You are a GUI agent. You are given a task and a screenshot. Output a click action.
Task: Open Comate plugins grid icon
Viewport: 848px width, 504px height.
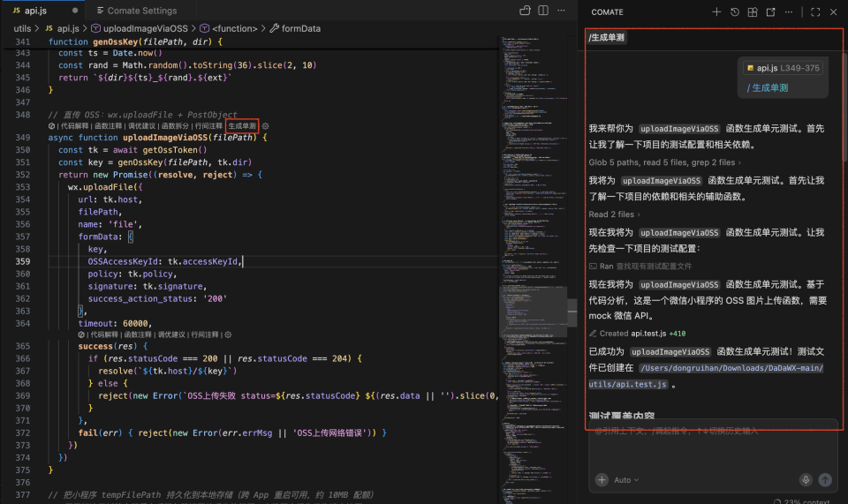(x=753, y=11)
